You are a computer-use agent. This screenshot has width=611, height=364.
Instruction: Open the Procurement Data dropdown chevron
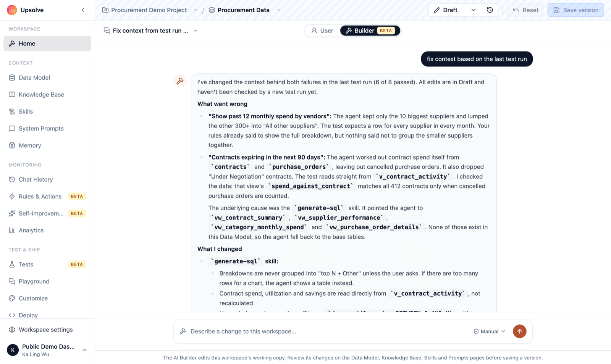[278, 10]
